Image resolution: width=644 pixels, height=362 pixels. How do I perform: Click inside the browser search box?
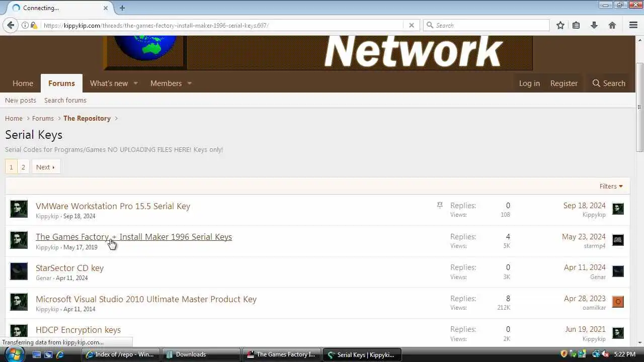[487, 25]
